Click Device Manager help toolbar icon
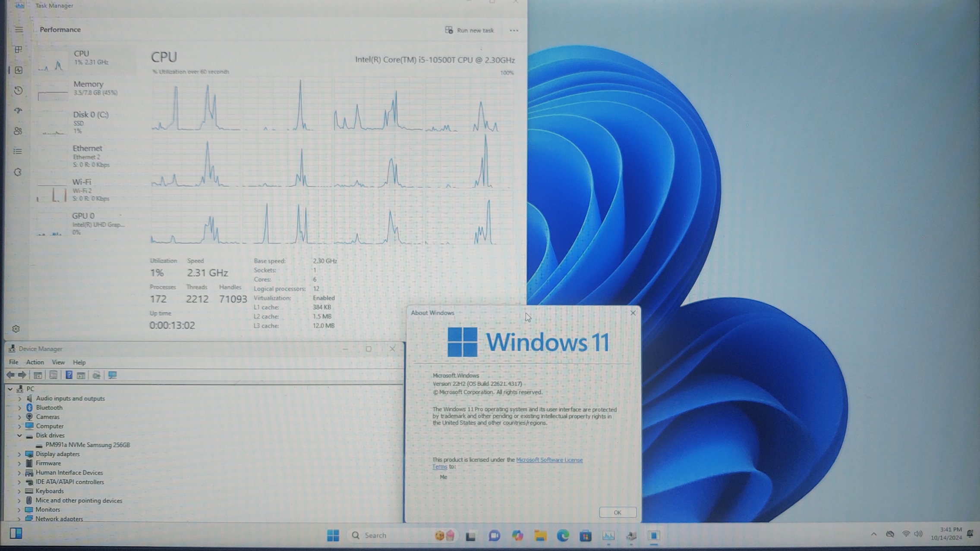The height and width of the screenshot is (551, 980). (69, 375)
